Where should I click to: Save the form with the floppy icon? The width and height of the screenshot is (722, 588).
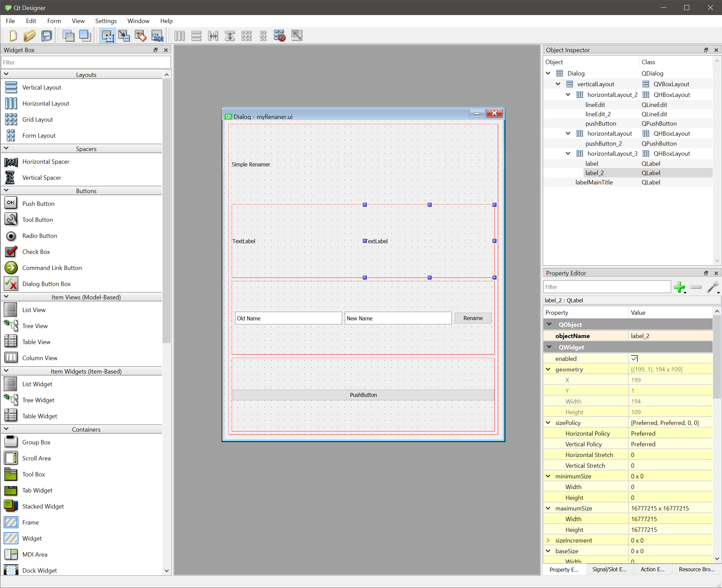pos(47,35)
